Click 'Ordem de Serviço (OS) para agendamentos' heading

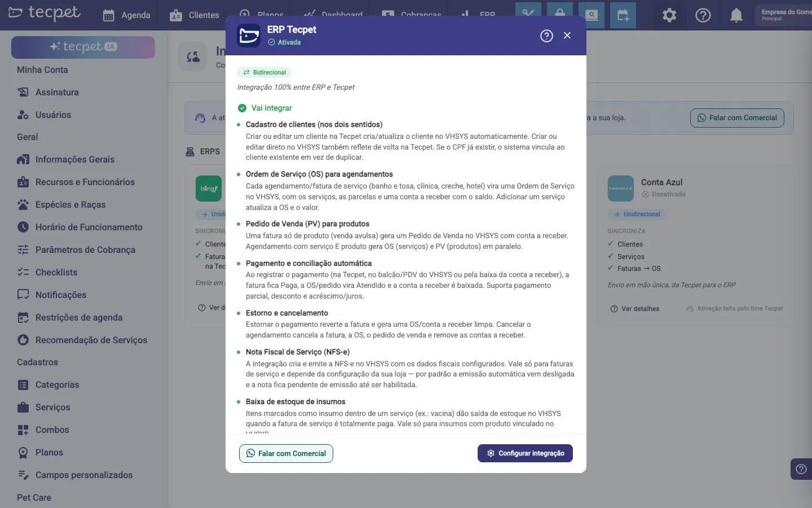pyautogui.click(x=319, y=174)
